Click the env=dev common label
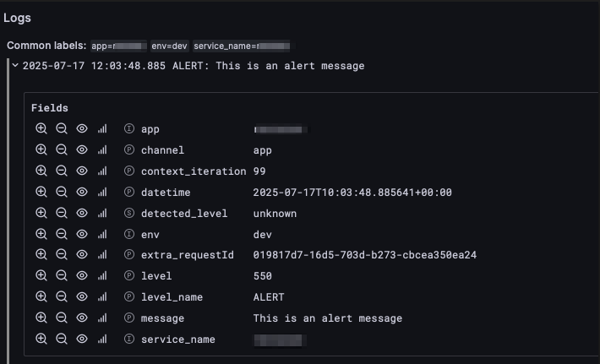 click(175, 45)
